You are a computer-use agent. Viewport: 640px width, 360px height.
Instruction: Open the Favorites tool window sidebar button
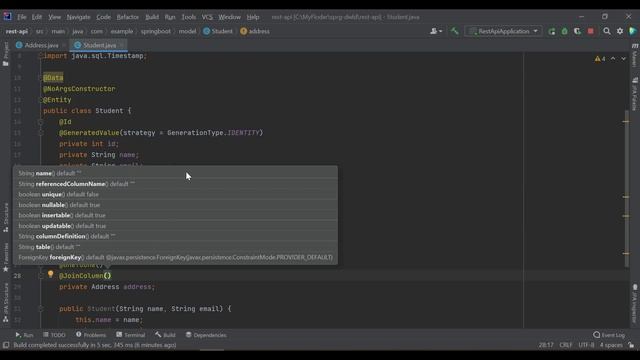5,258
